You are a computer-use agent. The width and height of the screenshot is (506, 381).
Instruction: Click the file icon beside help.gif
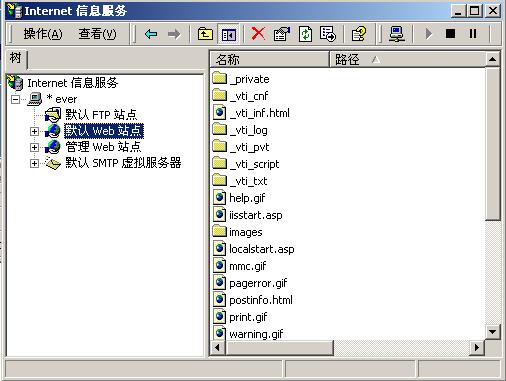(219, 197)
